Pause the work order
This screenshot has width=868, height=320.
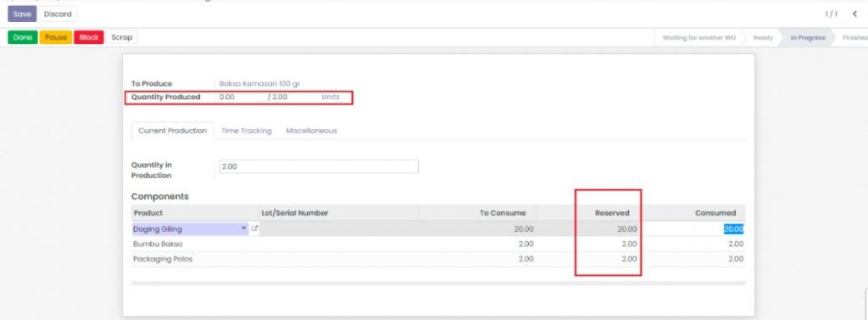(x=56, y=37)
